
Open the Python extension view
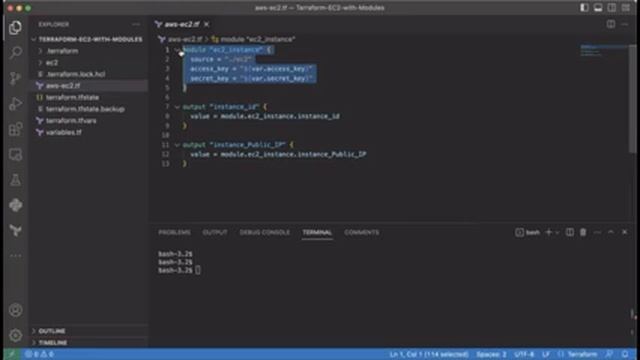pyautogui.click(x=16, y=205)
